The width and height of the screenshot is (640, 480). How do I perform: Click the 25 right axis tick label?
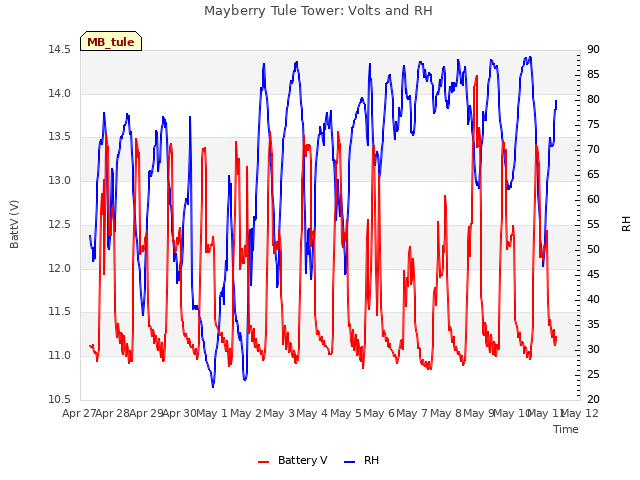coord(593,374)
